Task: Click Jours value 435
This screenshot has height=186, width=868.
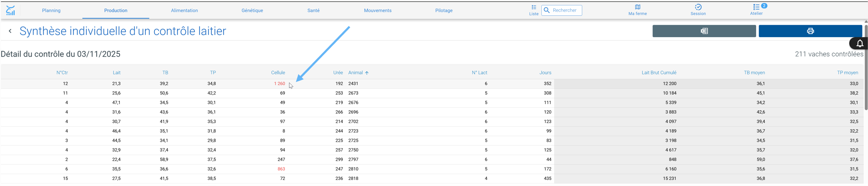Action: [x=548, y=179]
